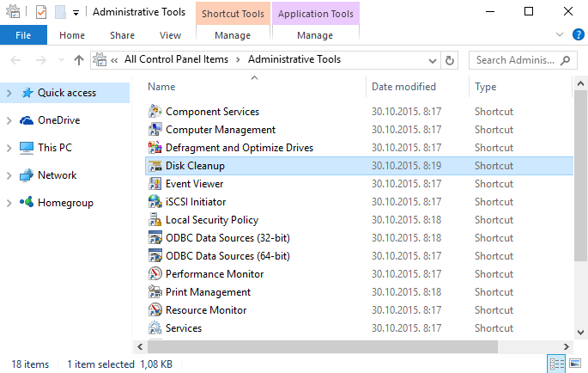Open the address bar history dropdown
This screenshot has height=373, width=588.
click(433, 60)
